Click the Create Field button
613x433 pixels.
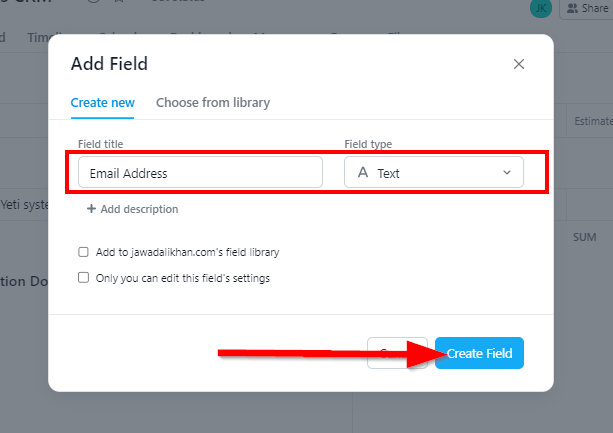click(x=479, y=353)
